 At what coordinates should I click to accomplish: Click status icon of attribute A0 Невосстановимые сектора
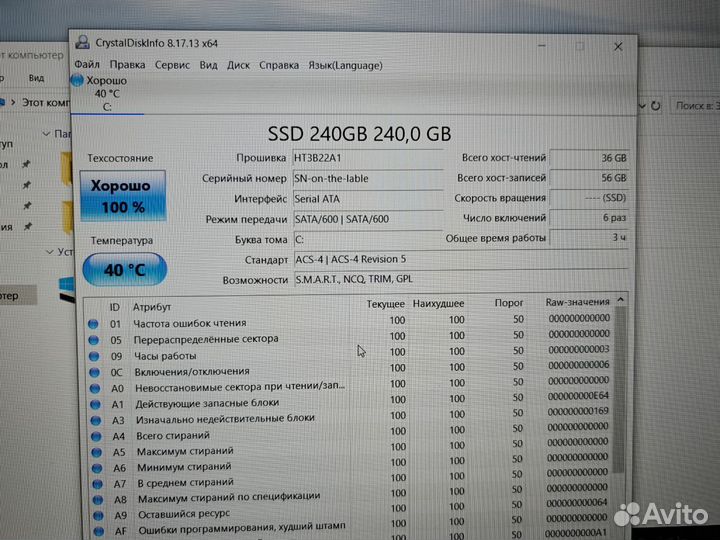(95, 388)
